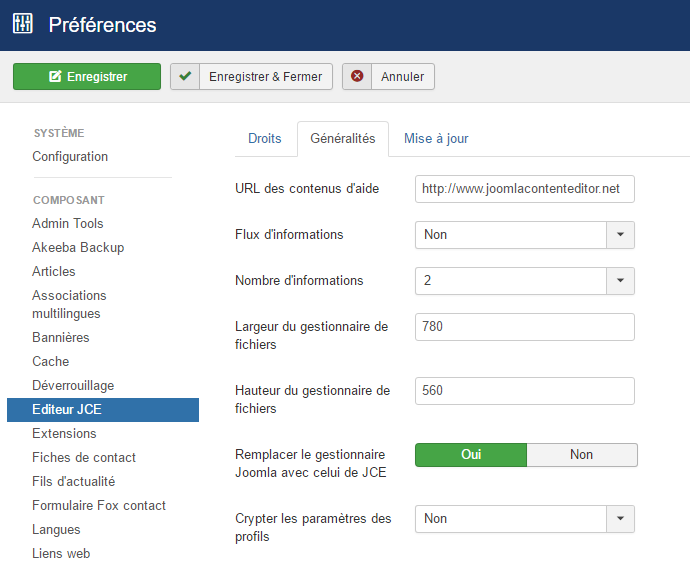Open Formulaire Fox contact settings
This screenshot has height=568, width=690.
99,506
